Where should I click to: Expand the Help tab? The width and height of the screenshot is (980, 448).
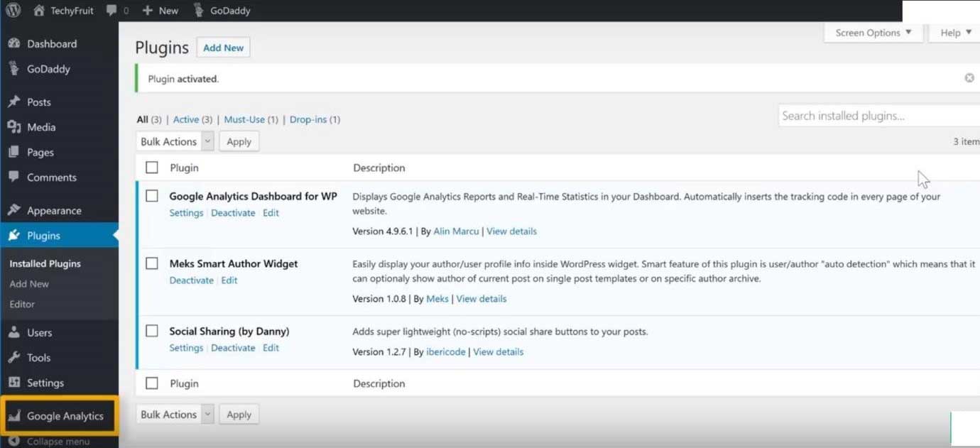tap(955, 33)
